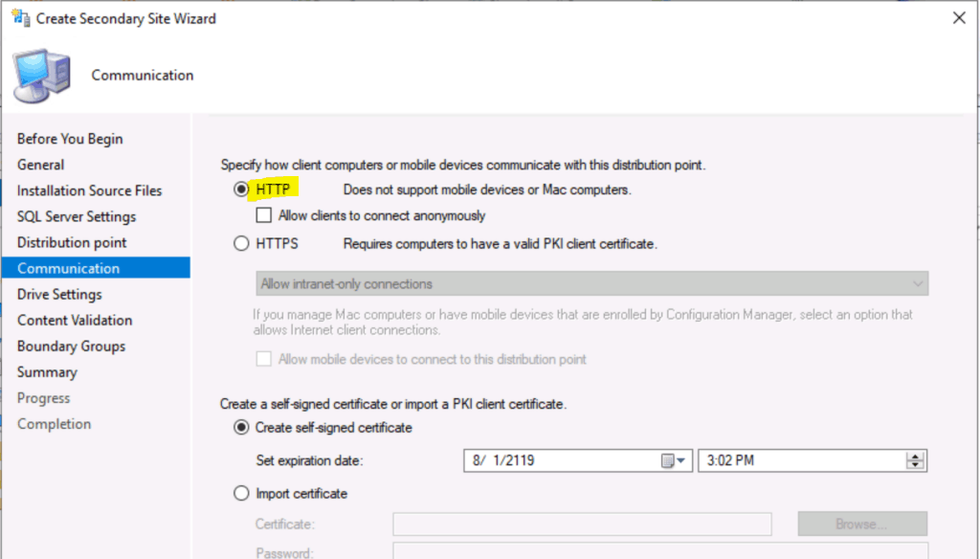Click the wizard title bar icon
The image size is (980, 559).
21,18
